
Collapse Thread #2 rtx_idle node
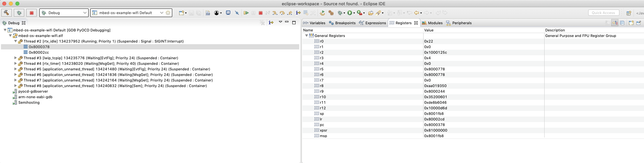pyautogui.click(x=15, y=41)
